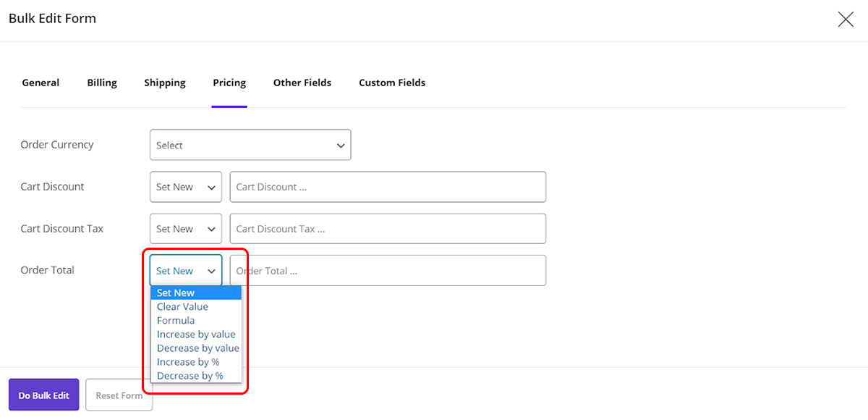Switch to the General tab
The width and height of the screenshot is (868, 420).
click(41, 83)
